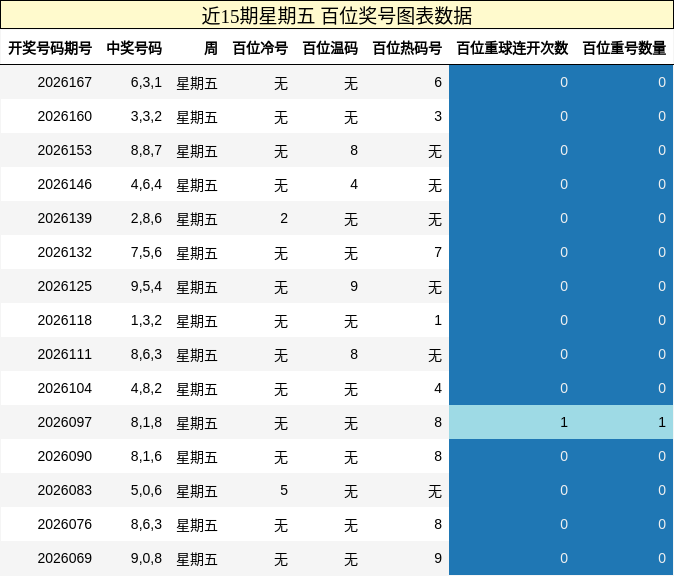
Task: Select winning number 4,8,2
Action: 146,388
